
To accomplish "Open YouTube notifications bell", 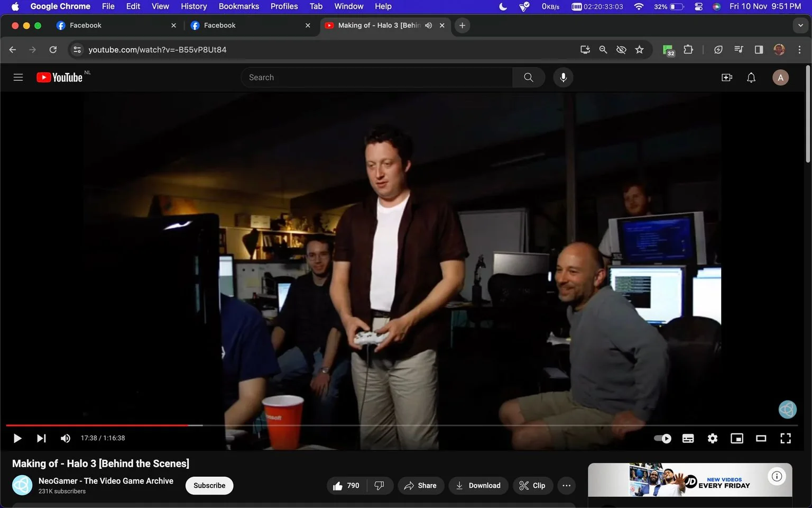I will (x=751, y=77).
